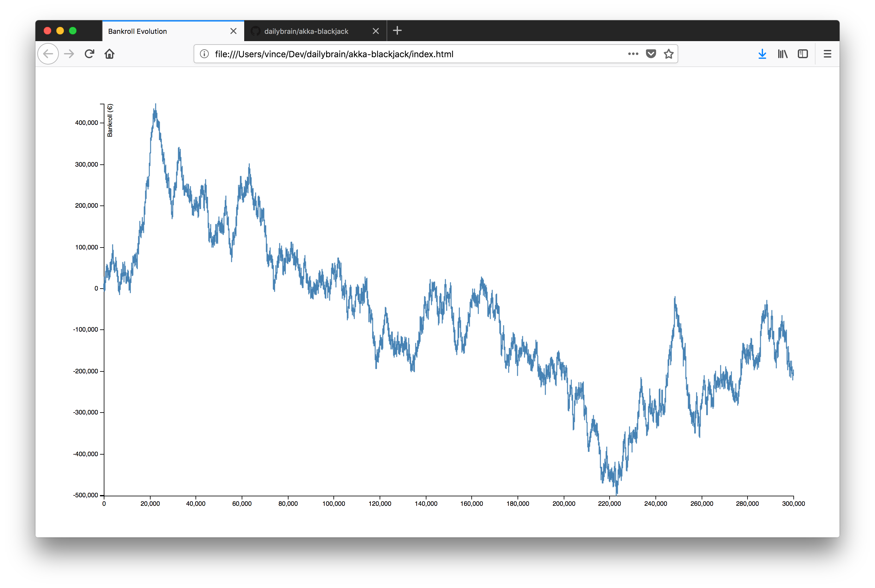This screenshot has height=588, width=875.
Task: Switch to dailybrain/akka-blackjack tab
Action: [306, 31]
